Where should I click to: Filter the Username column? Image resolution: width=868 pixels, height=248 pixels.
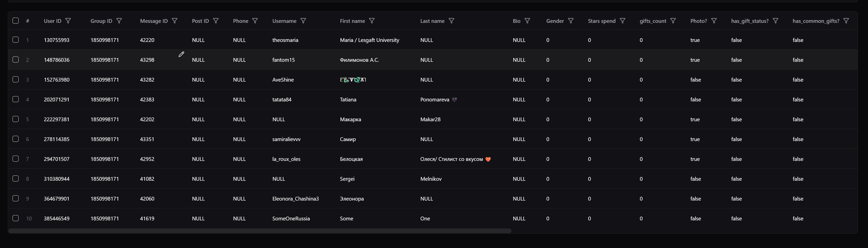tap(303, 21)
